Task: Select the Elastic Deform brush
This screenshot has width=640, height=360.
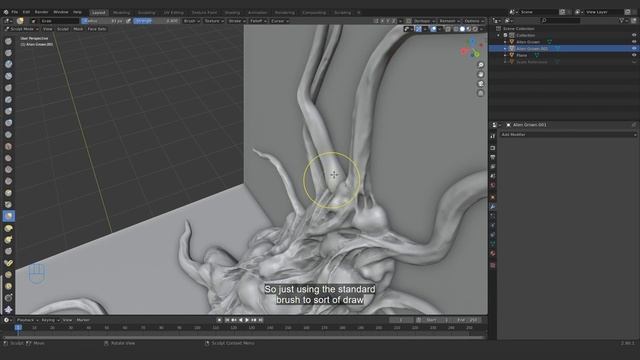Action: coord(8,228)
